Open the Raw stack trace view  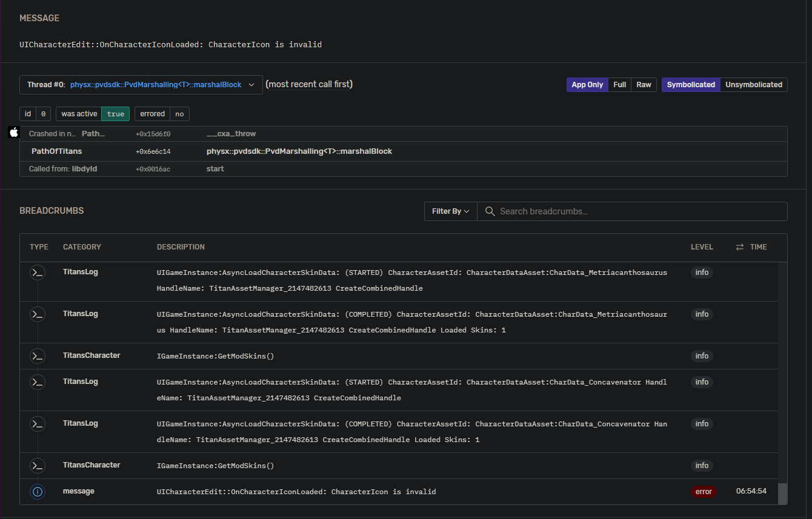coord(644,84)
